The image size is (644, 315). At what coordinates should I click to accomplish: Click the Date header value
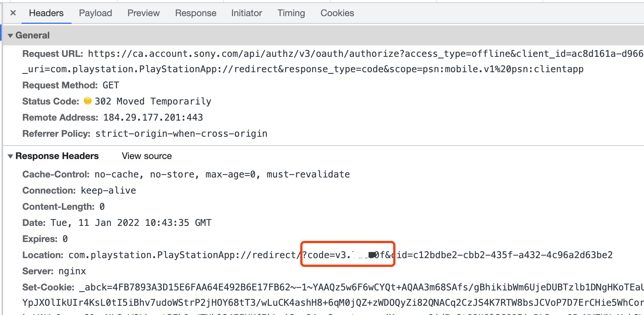point(131,223)
